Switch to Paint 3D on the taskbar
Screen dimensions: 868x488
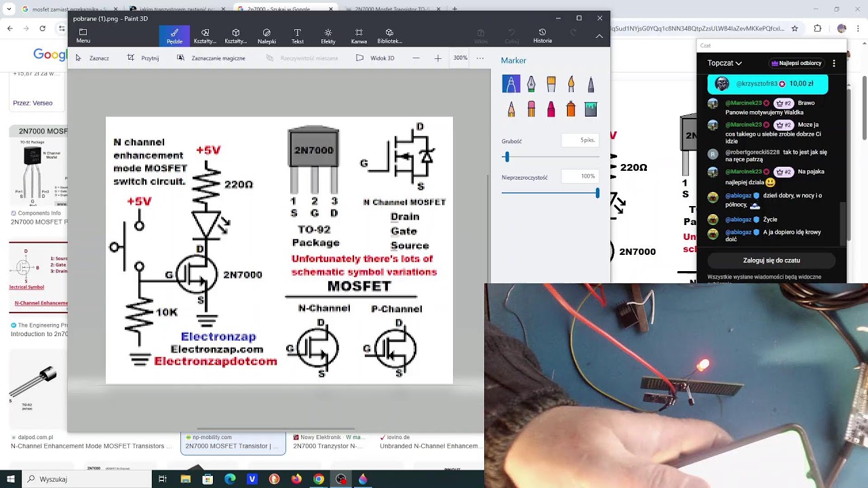363,479
